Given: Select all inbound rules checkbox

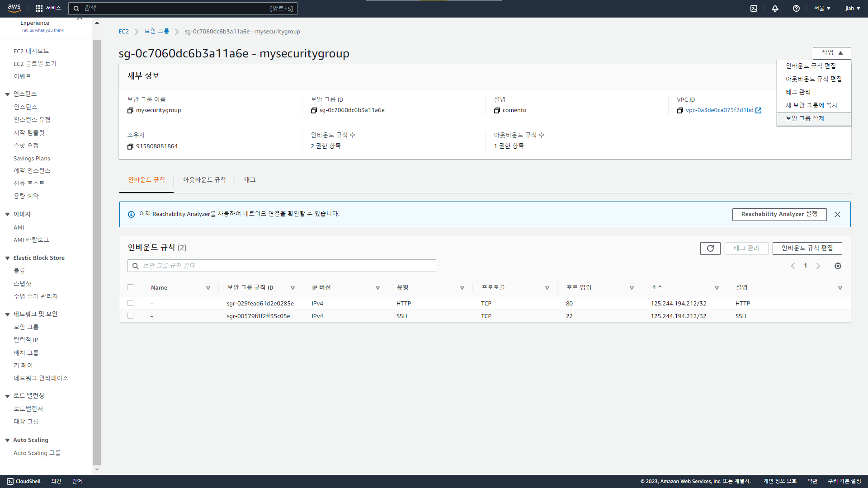Looking at the screenshot, I should (x=131, y=287).
